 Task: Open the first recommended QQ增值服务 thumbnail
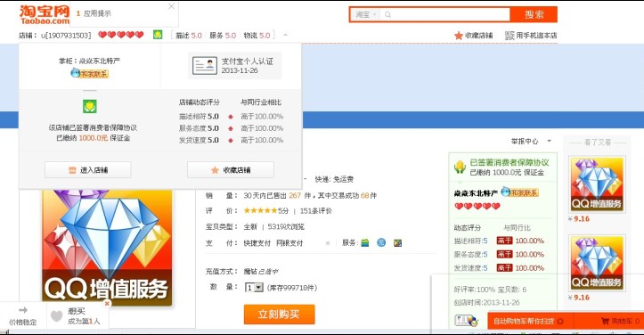[x=597, y=184]
